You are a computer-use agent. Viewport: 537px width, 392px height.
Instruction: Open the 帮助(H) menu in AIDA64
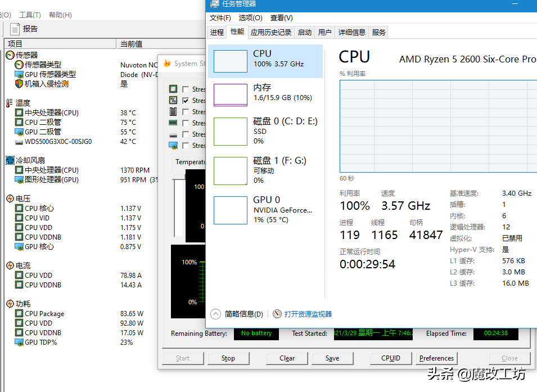click(60, 15)
